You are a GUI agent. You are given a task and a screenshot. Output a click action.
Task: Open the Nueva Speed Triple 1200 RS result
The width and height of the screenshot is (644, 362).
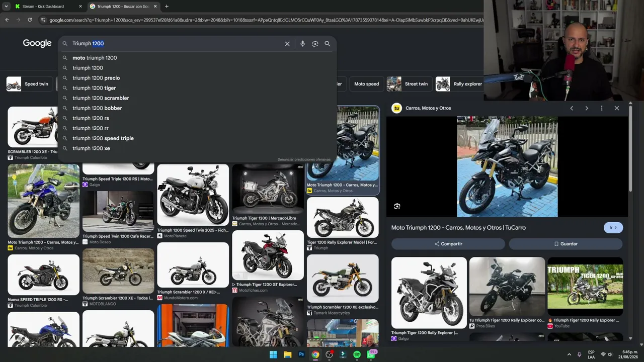click(43, 275)
